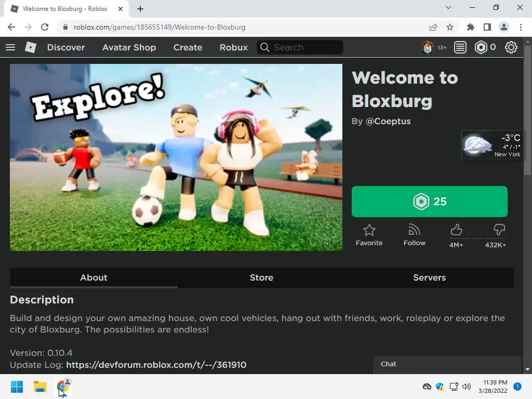
Task: Click the Search input field
Action: [300, 47]
